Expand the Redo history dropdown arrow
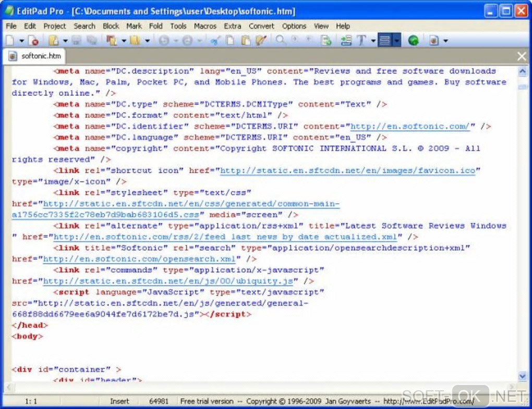 pos(199,41)
